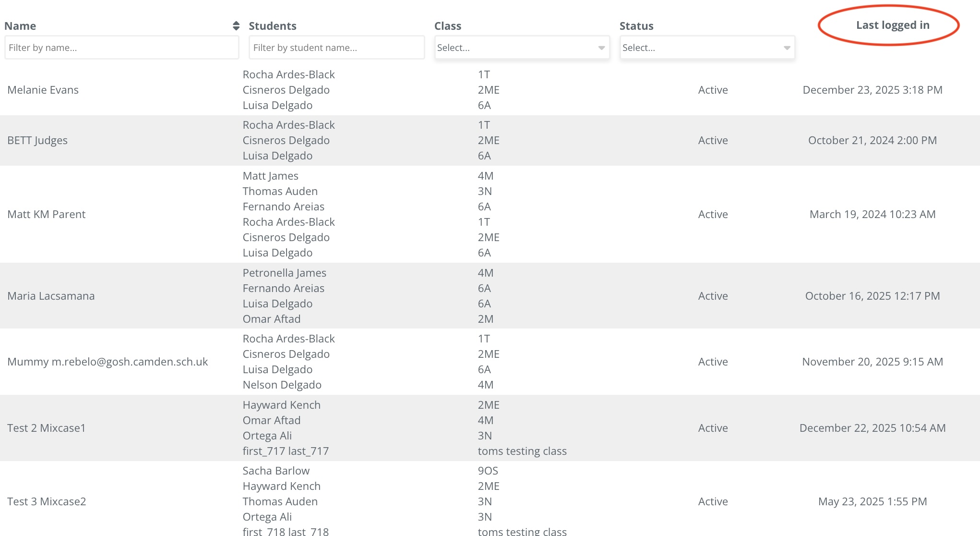This screenshot has width=980, height=536.
Task: Click student Petronella James
Action: (x=284, y=273)
